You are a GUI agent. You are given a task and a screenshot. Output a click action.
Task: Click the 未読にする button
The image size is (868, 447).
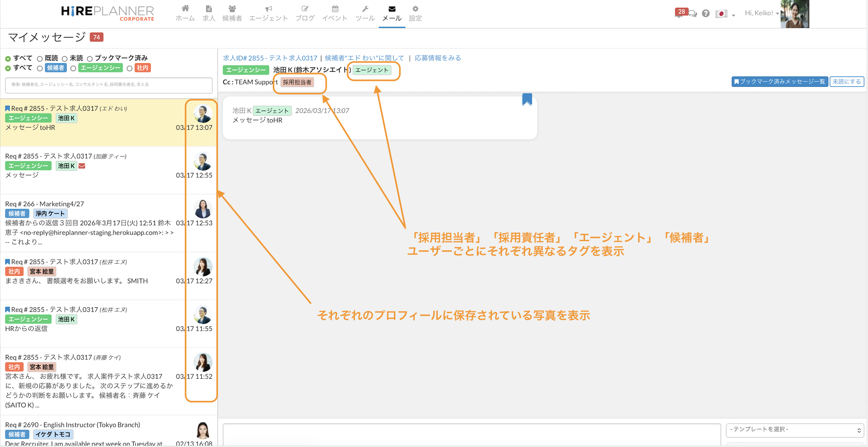coord(846,82)
